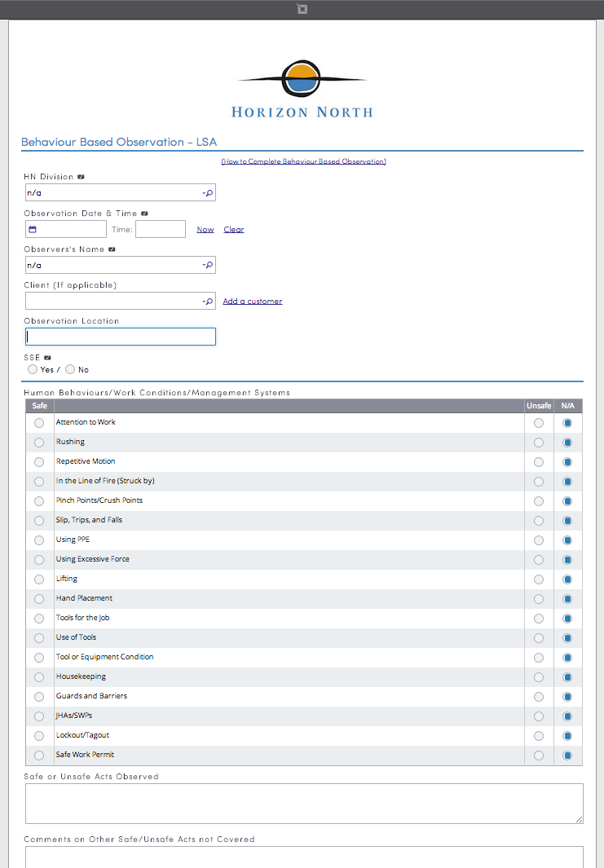Viewport: 604px width, 868px height.
Task: Click the SSE help icon
Action: point(47,358)
